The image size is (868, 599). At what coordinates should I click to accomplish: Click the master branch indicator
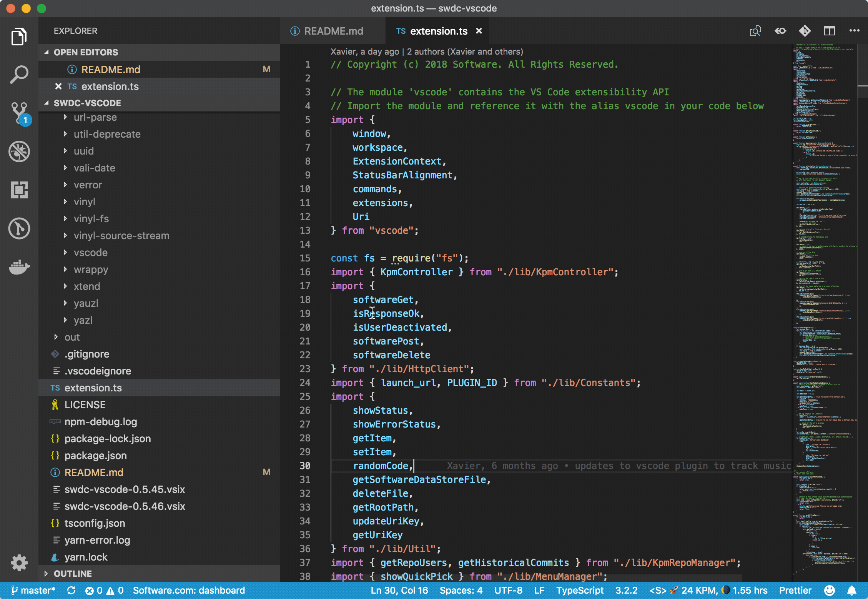(x=34, y=591)
